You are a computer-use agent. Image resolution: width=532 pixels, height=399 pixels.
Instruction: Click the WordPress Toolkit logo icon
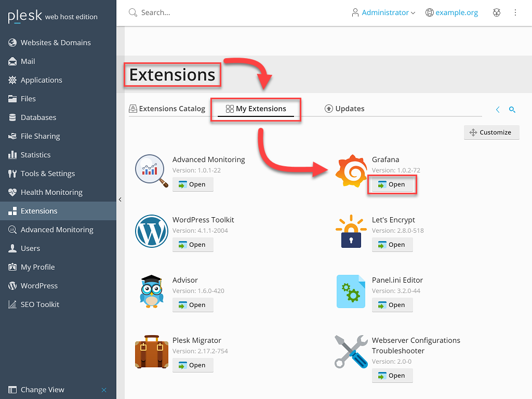(152, 231)
